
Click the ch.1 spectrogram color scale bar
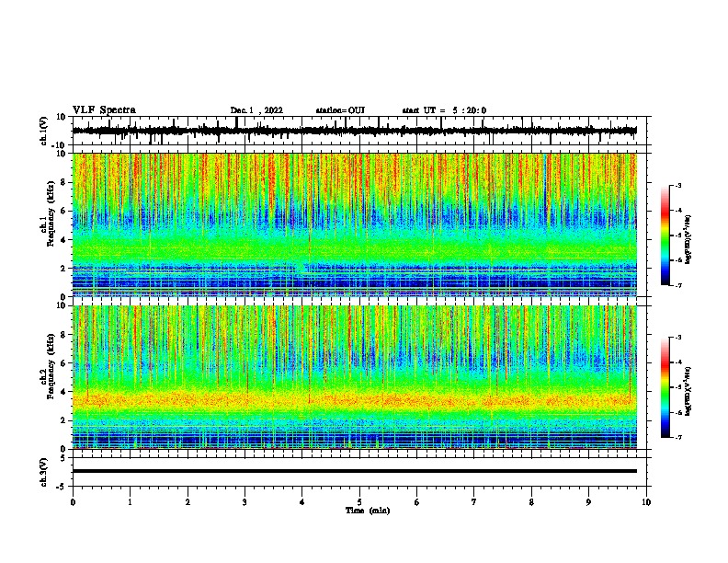tap(665, 236)
